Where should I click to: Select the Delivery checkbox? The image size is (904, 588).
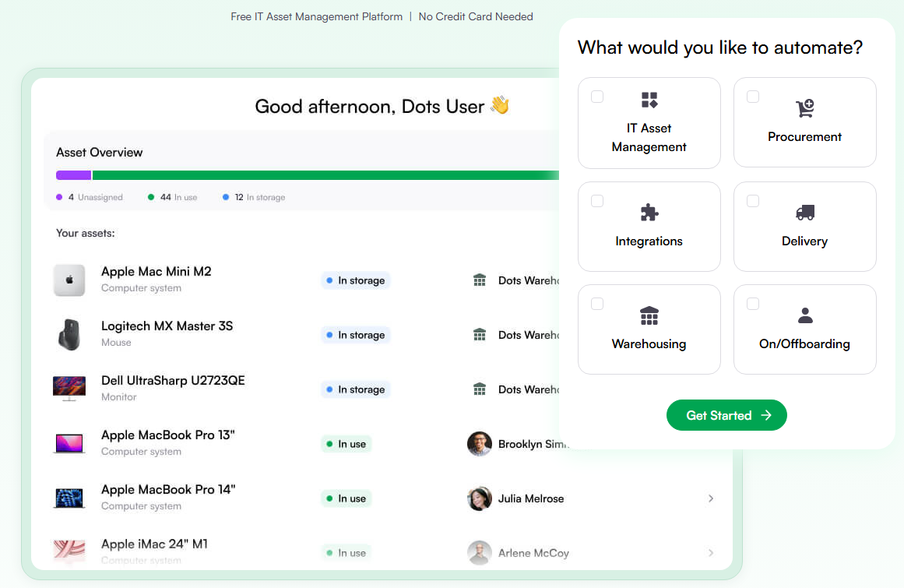(753, 201)
